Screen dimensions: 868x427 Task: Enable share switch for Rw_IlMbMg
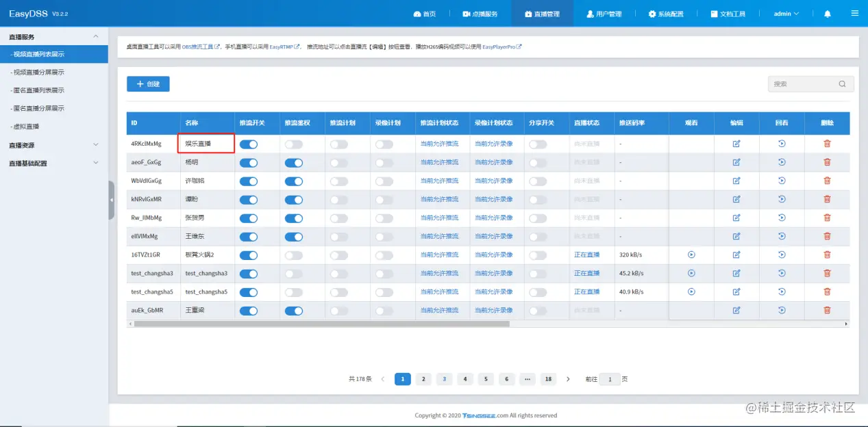click(x=538, y=218)
